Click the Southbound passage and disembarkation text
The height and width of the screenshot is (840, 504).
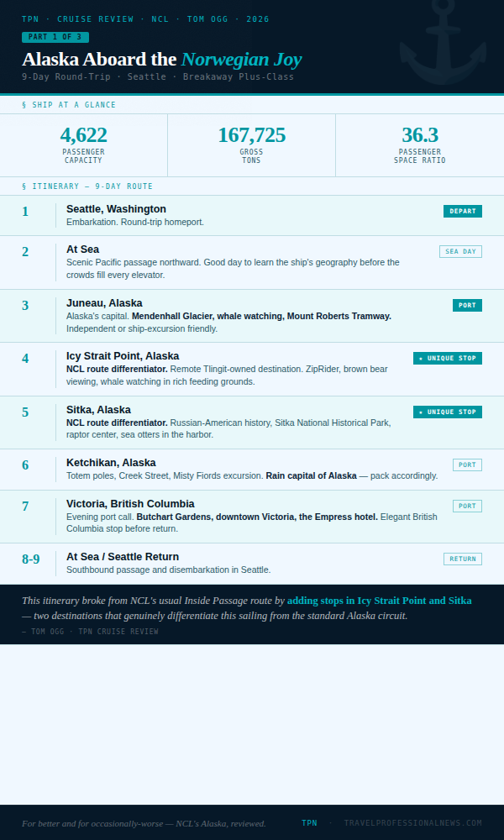169,570
